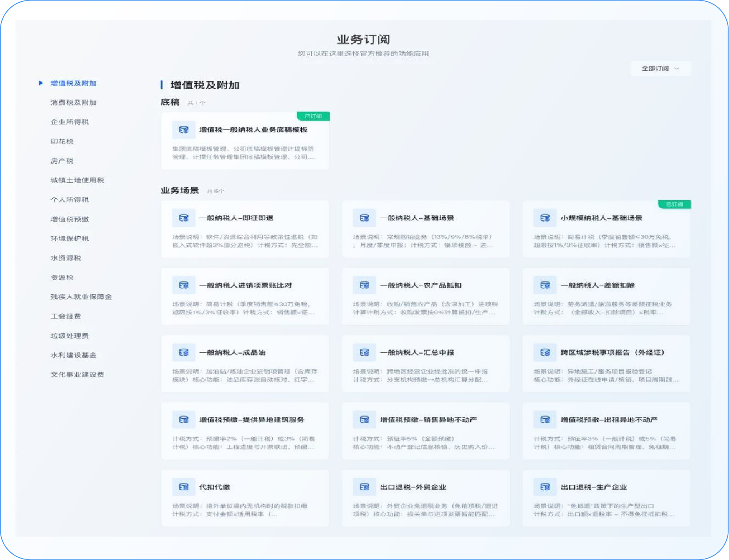Screen dimensions: 729x560
Task: Open 残疾人就业保障金 category
Action: coord(81,297)
